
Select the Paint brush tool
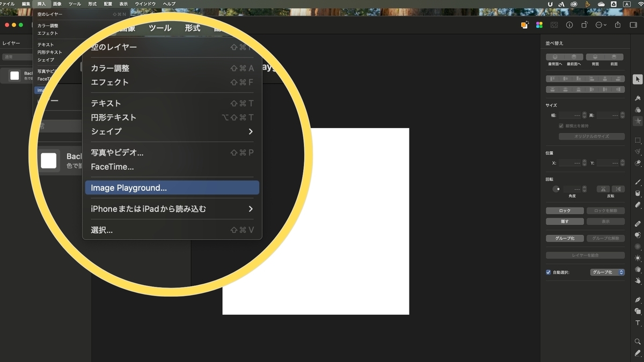pyautogui.click(x=638, y=182)
